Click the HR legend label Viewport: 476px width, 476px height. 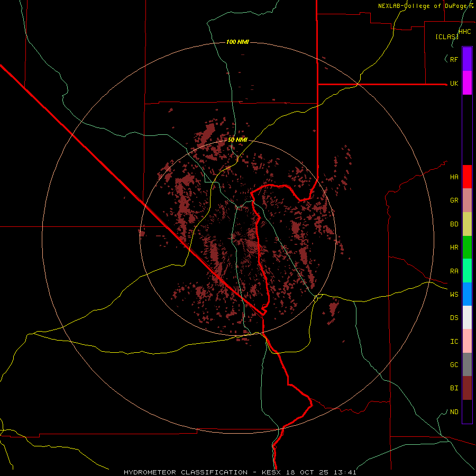click(454, 248)
